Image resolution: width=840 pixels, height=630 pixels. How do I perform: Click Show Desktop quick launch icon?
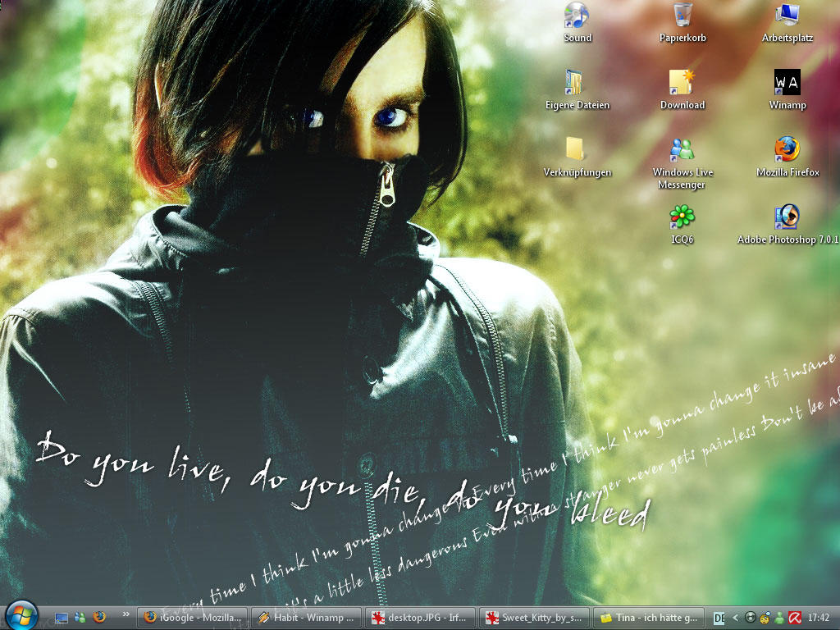pos(62,618)
